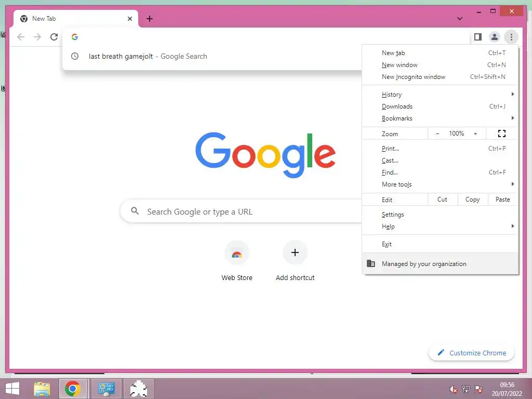Click the organization building icon
This screenshot has width=532, height=399.
(x=371, y=263)
